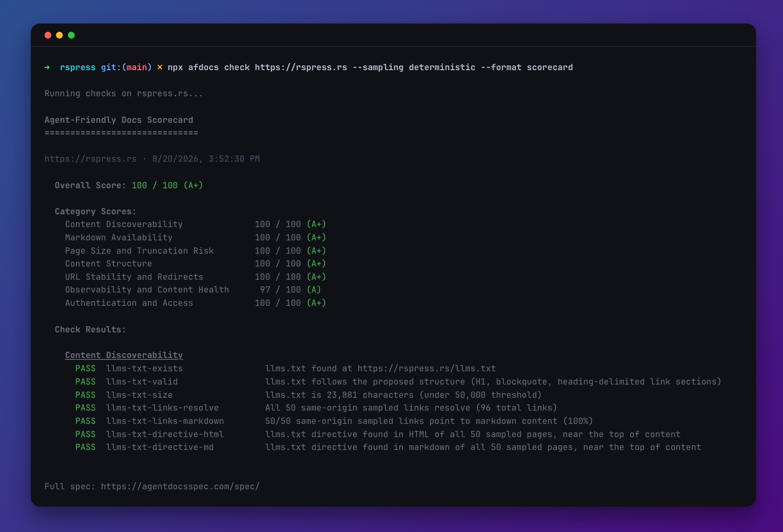Click the '--format scorecard' flag
The height and width of the screenshot is (532, 783).
[527, 67]
